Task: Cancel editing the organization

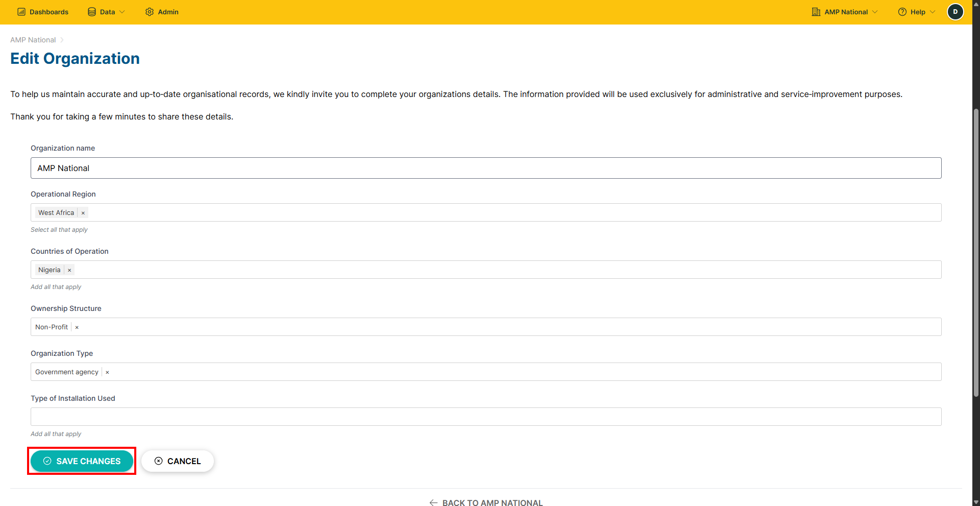Action: click(x=178, y=461)
